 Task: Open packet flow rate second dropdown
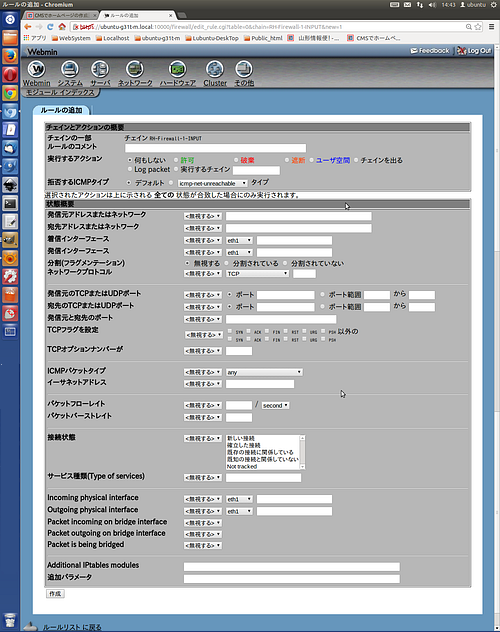275,405
